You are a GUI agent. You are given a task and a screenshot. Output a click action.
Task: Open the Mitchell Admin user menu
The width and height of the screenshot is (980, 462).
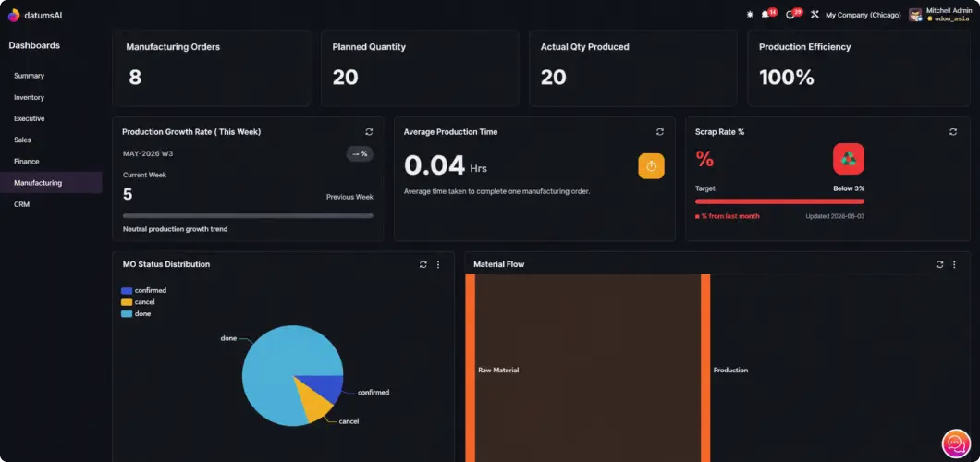pyautogui.click(x=940, y=15)
